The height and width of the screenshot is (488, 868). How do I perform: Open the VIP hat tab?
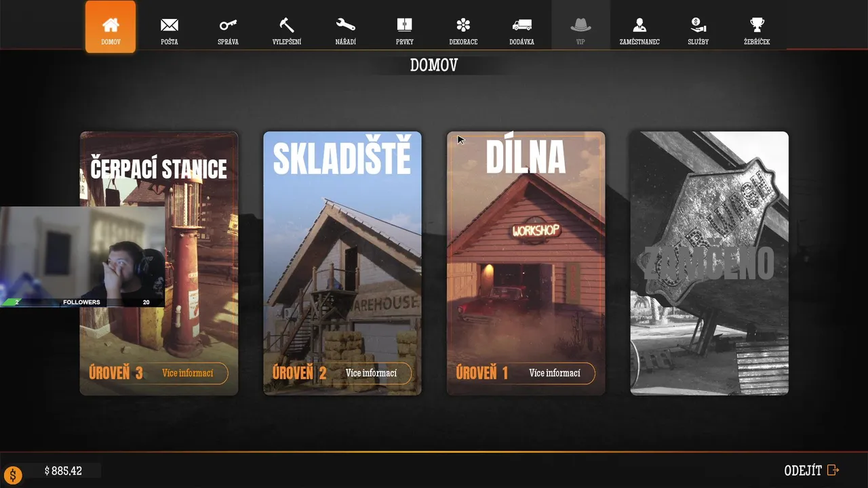[580, 26]
